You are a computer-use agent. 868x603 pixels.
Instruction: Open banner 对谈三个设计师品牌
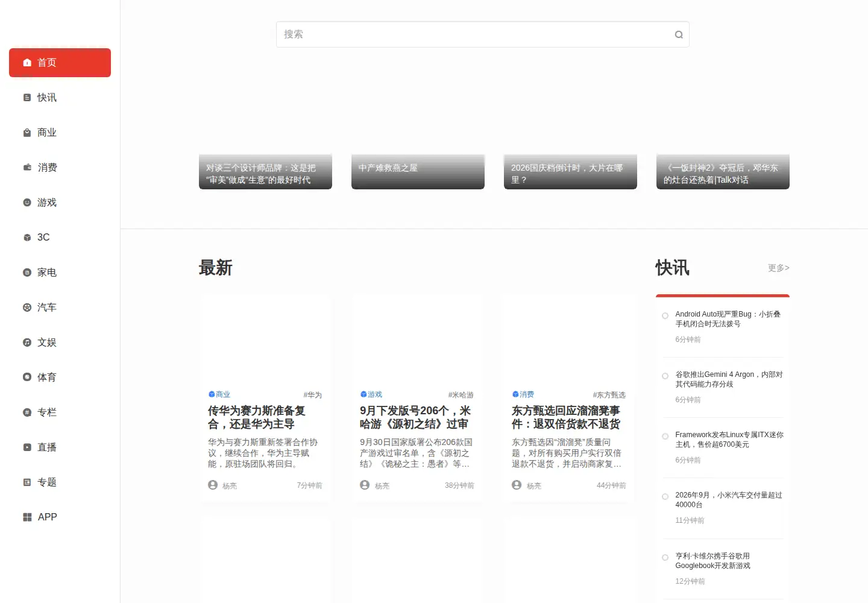point(265,171)
